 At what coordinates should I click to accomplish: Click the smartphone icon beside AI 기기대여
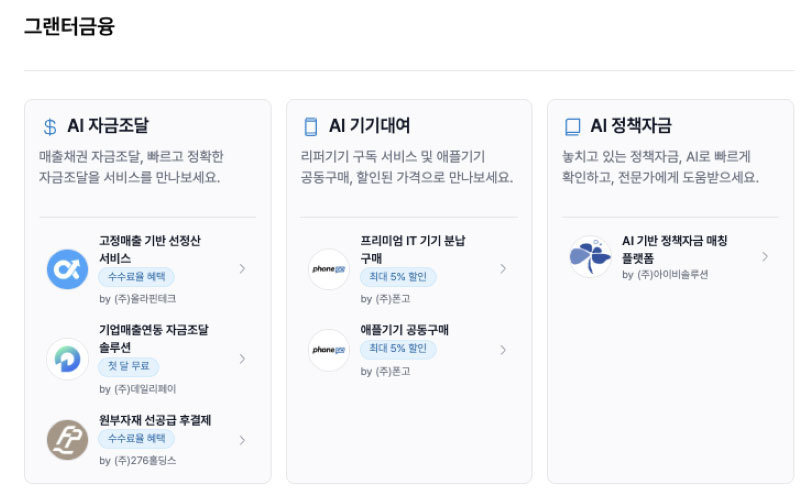(311, 127)
